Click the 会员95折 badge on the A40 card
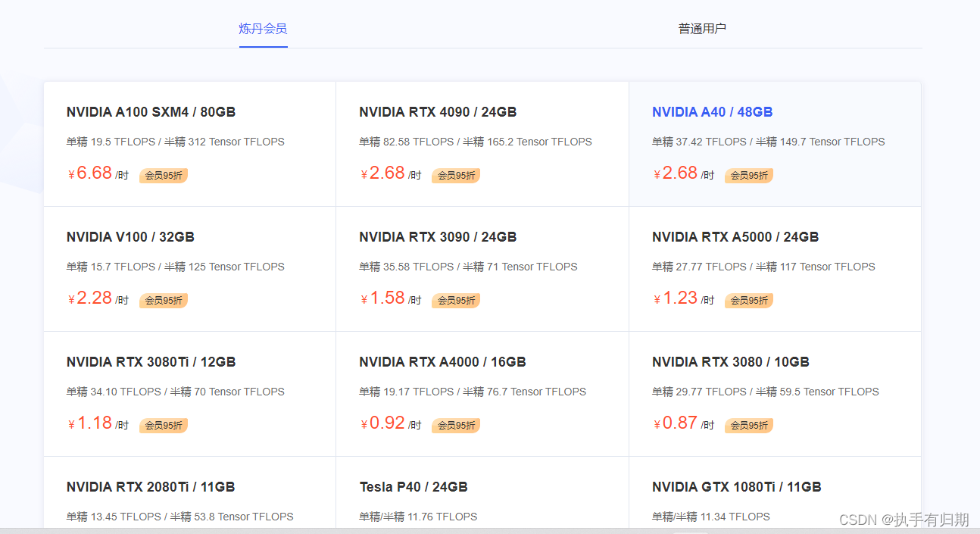Viewport: 980px width, 534px height. pyautogui.click(x=749, y=176)
